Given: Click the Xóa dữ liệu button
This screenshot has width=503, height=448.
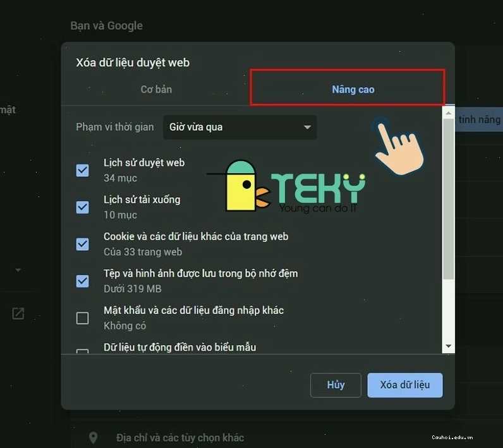Looking at the screenshot, I should point(405,385).
